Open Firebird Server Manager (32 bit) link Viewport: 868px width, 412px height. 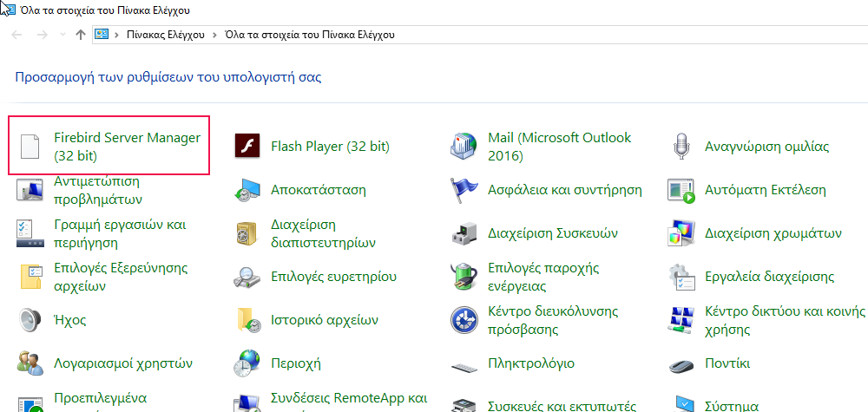click(128, 147)
